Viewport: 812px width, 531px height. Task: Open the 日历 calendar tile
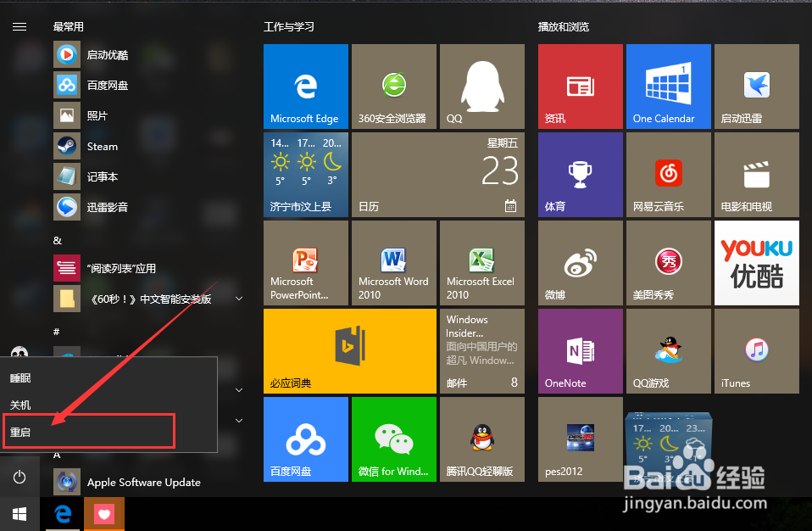pyautogui.click(x=438, y=175)
